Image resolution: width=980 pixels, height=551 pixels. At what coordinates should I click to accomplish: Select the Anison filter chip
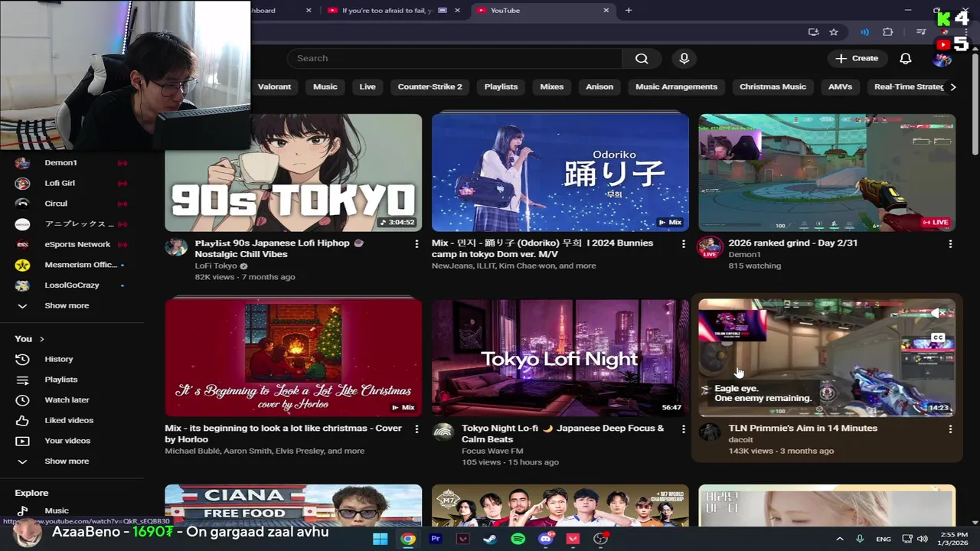pos(599,87)
